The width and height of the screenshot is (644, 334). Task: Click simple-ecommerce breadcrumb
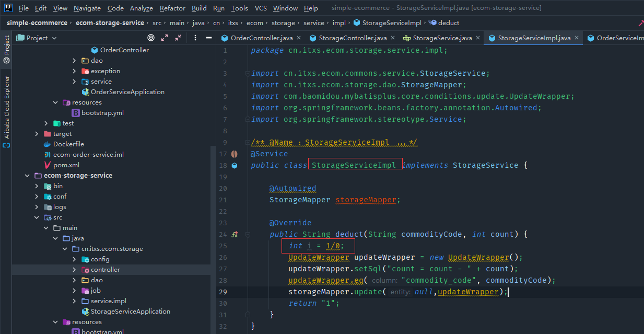tap(37, 22)
